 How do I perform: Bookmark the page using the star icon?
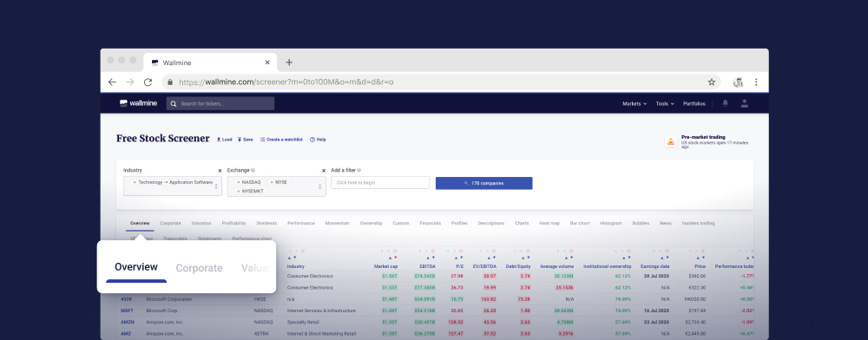pyautogui.click(x=712, y=82)
